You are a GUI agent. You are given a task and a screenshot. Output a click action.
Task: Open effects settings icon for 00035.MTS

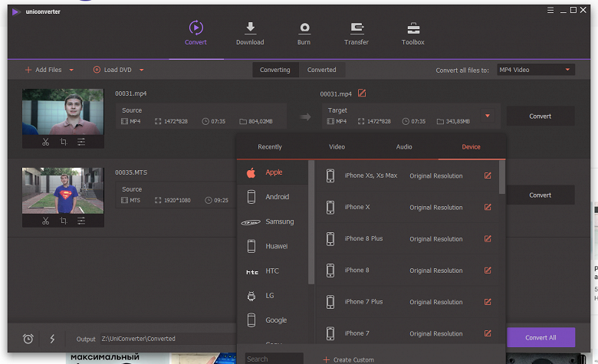(81, 221)
